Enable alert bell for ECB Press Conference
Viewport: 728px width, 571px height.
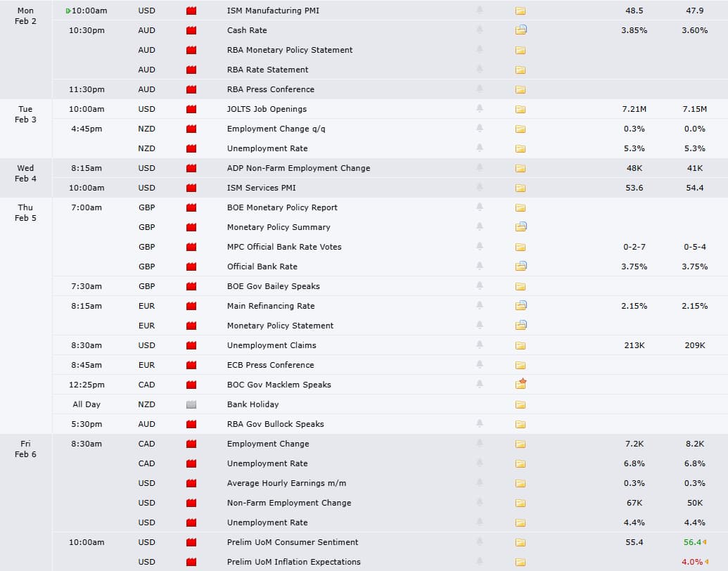pos(480,365)
